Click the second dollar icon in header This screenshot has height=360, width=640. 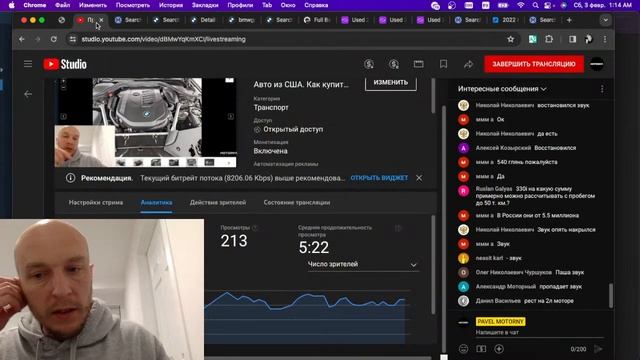pos(394,64)
